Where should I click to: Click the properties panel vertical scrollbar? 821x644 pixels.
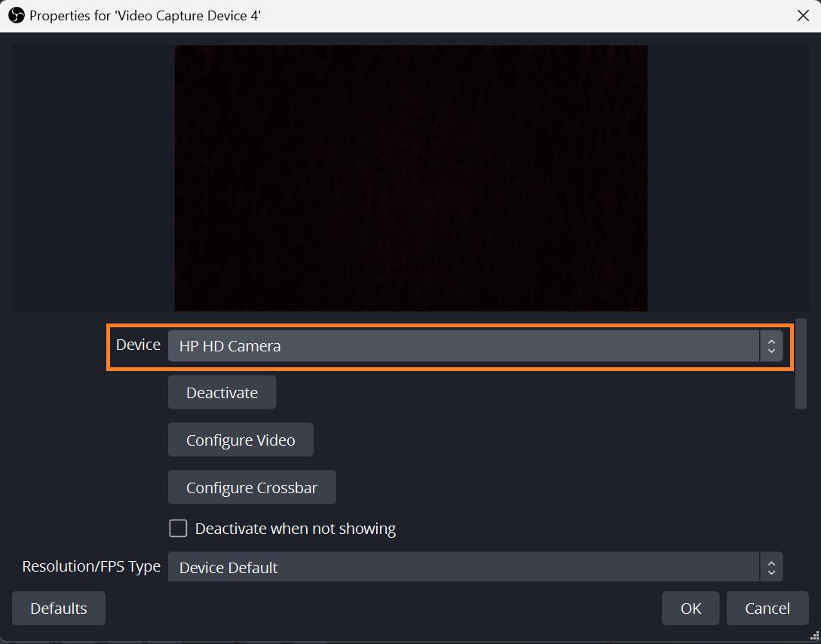point(801,363)
